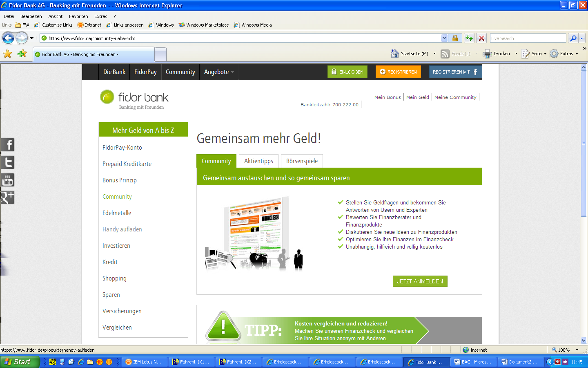Screen dimensions: 588x368
Task: Click the Google+ side icon
Action: point(7,197)
